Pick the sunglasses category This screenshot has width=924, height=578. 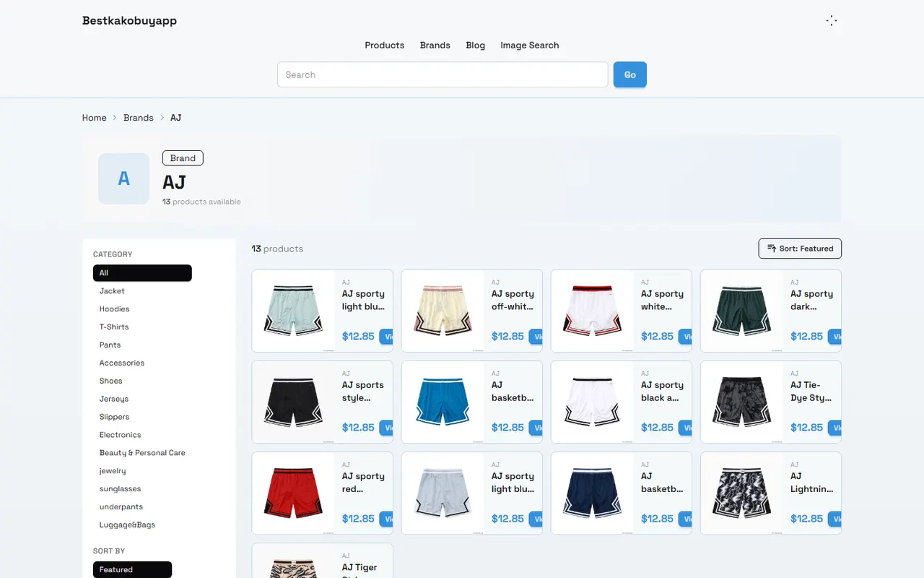pos(121,490)
